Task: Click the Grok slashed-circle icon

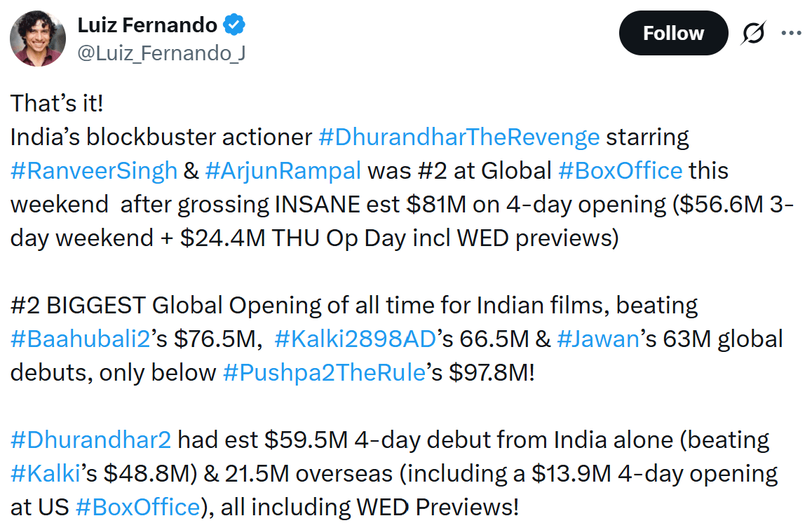Action: click(x=753, y=33)
